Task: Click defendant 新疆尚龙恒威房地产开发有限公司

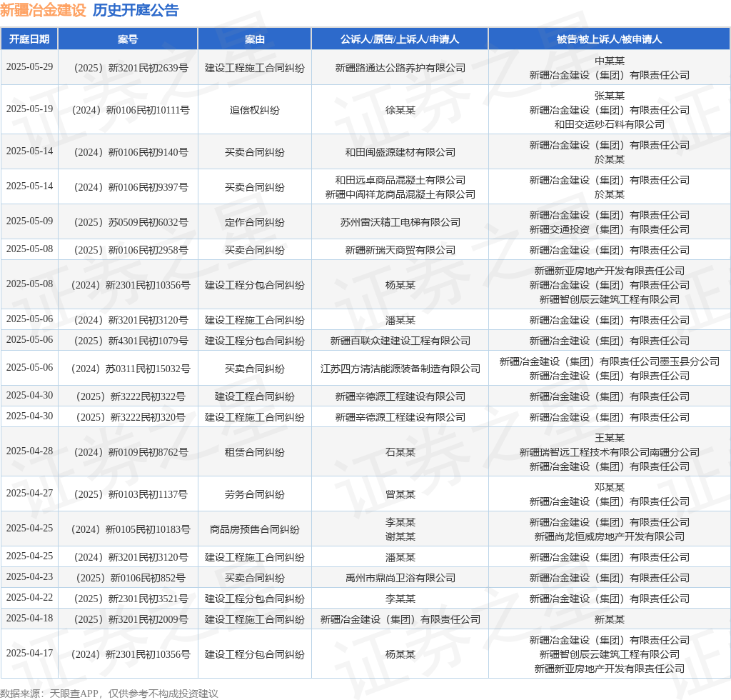Action: [x=609, y=536]
